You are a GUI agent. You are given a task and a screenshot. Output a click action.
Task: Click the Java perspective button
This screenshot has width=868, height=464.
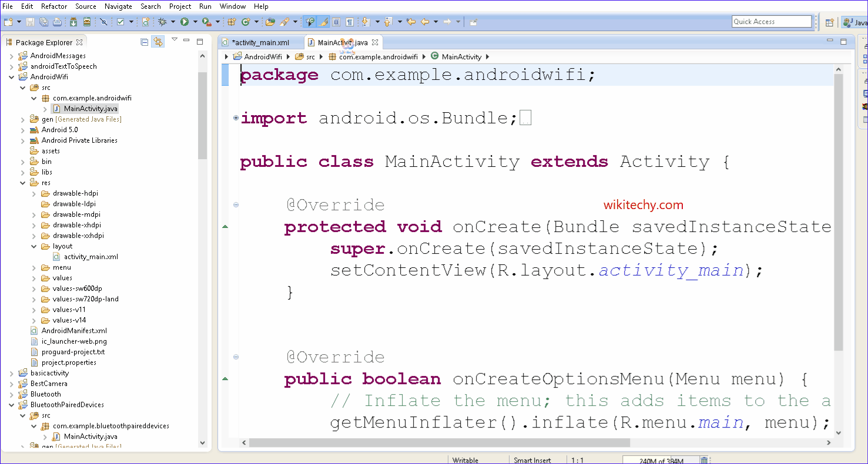855,22
